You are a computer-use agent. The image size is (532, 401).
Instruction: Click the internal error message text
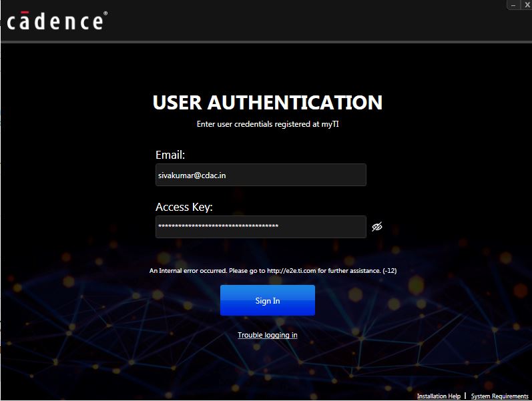[273, 271]
